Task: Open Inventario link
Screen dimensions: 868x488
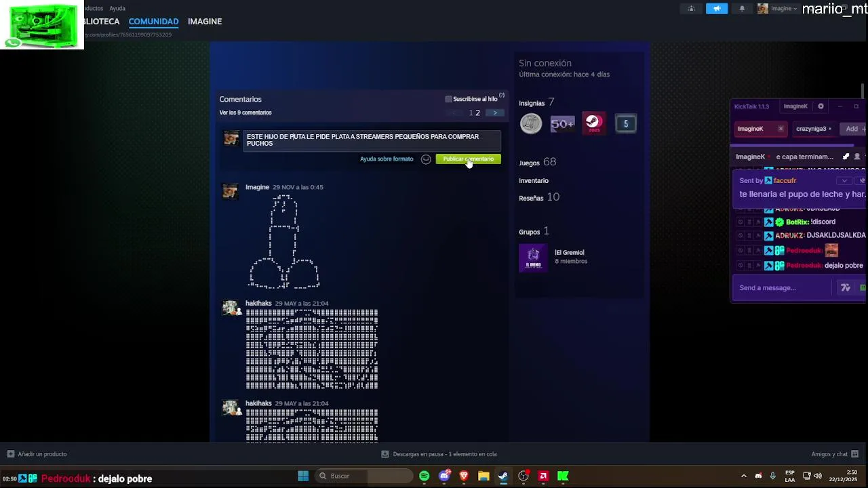Action: coord(534,181)
